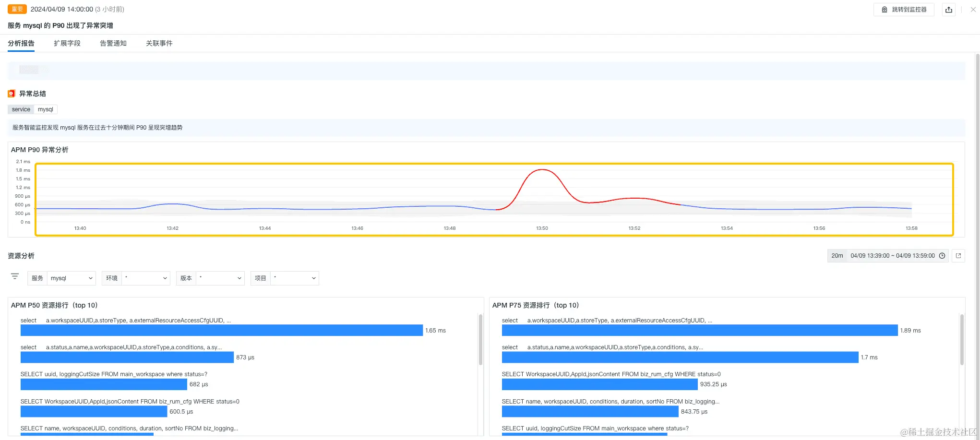Image resolution: width=980 pixels, height=440 pixels.
Task: Click the filter icon beside 服务 dropdown
Action: tap(15, 276)
